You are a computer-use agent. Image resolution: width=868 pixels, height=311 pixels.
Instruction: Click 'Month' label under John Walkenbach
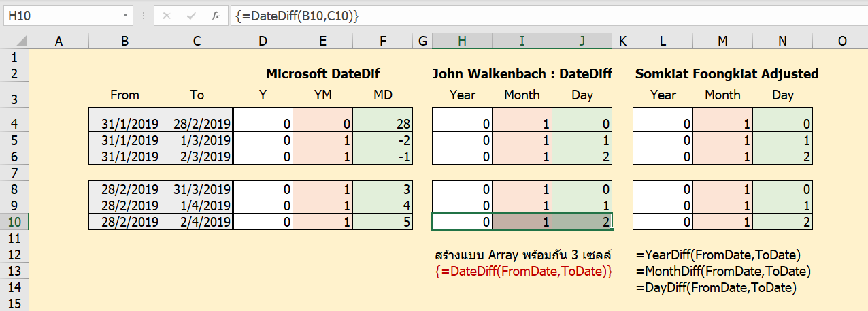coord(522,95)
